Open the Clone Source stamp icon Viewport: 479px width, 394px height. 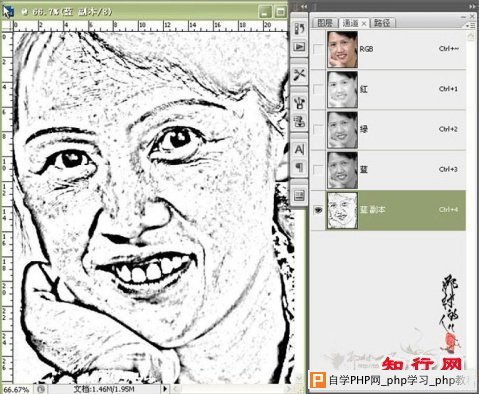299,121
